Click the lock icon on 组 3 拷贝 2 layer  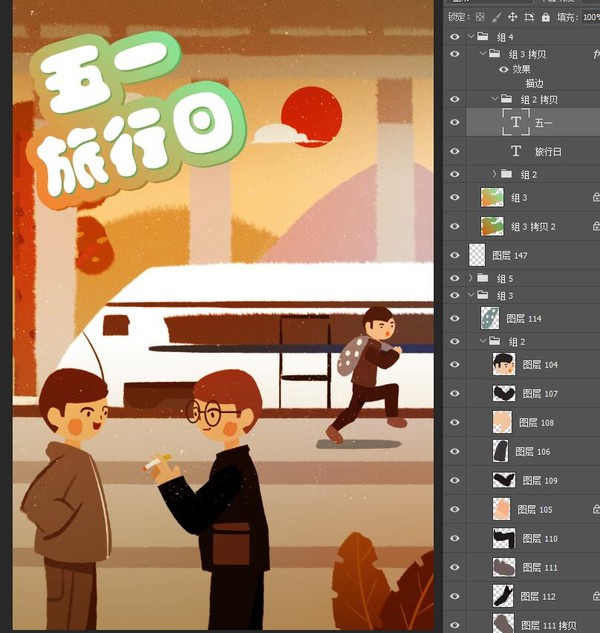596,226
